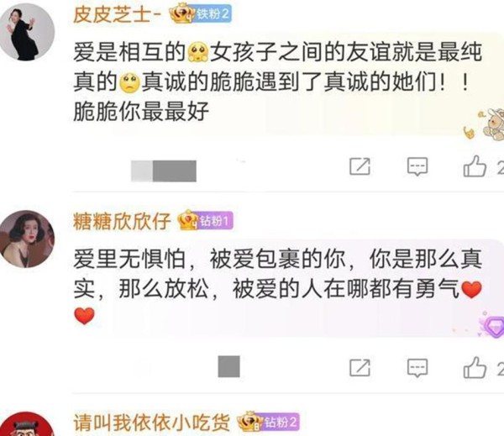Viewport: 504px width, 436px height.
Task: Click the 钻粉2 badge beside 请叫我依依小吃货
Action: (269, 422)
